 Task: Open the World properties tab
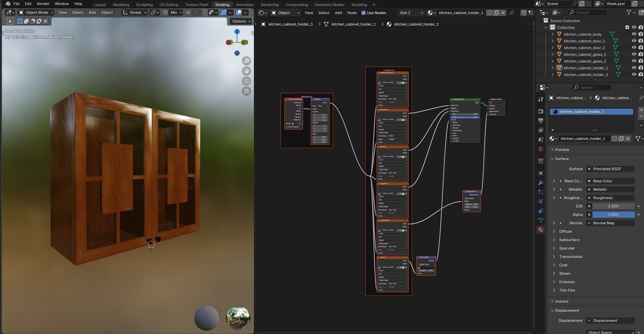click(540, 149)
